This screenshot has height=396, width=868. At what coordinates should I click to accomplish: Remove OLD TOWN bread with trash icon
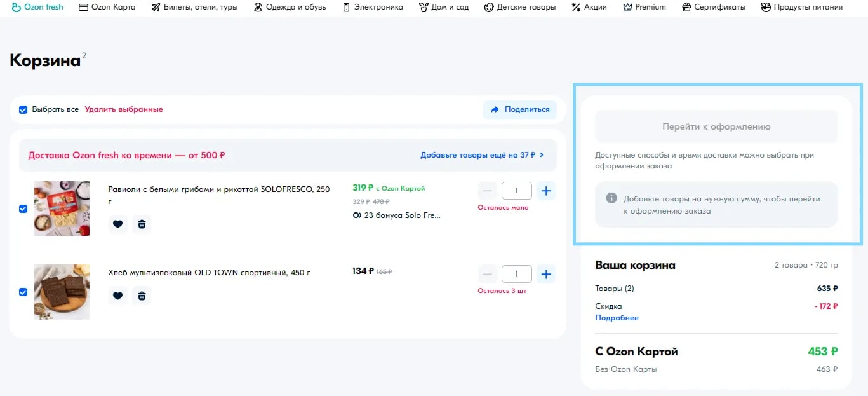click(x=142, y=296)
